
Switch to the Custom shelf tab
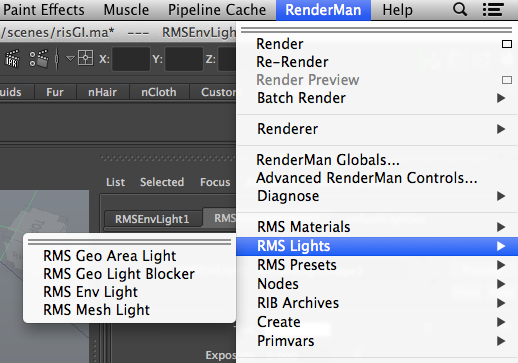coord(213,92)
